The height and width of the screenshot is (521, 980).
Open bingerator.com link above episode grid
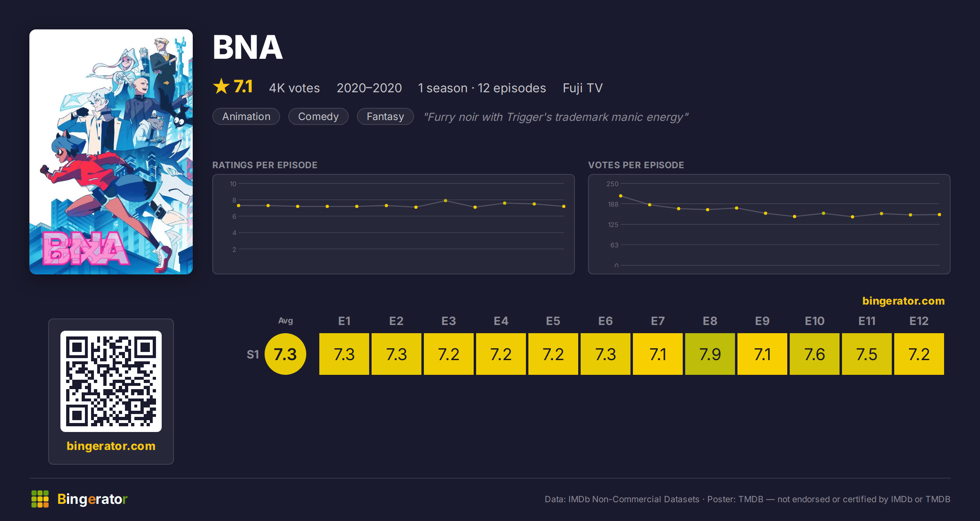903,301
